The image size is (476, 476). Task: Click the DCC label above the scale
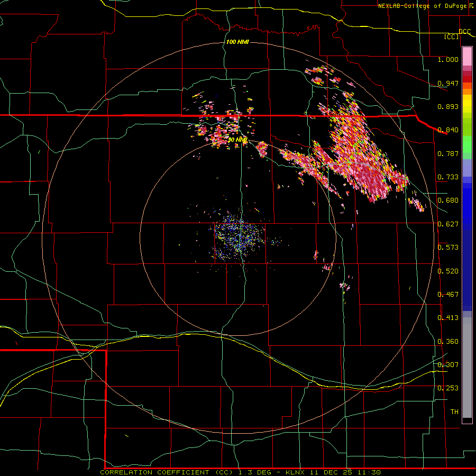464,31
